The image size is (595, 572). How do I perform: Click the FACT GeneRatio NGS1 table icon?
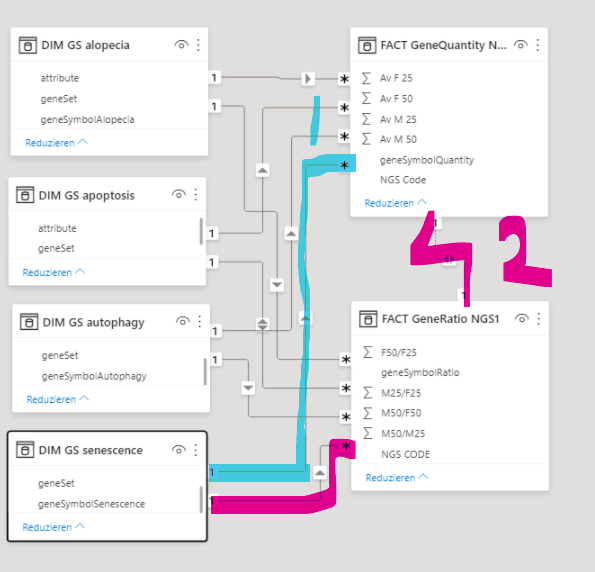click(x=368, y=319)
